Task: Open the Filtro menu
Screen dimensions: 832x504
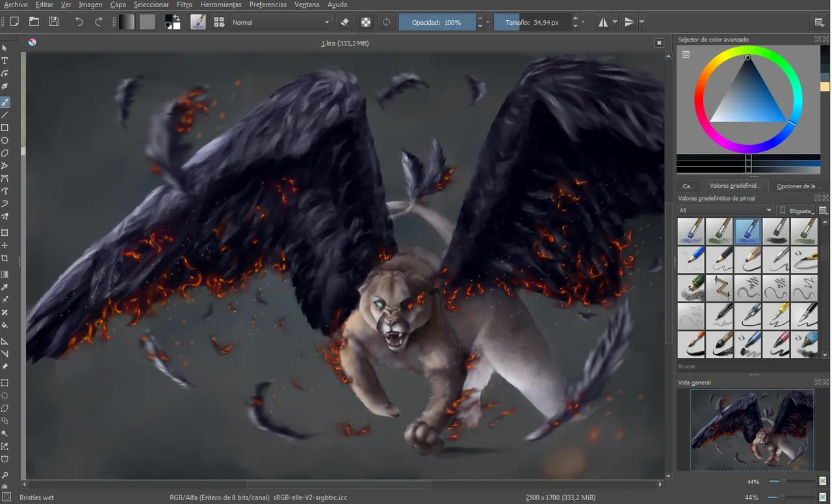Action: click(x=184, y=5)
